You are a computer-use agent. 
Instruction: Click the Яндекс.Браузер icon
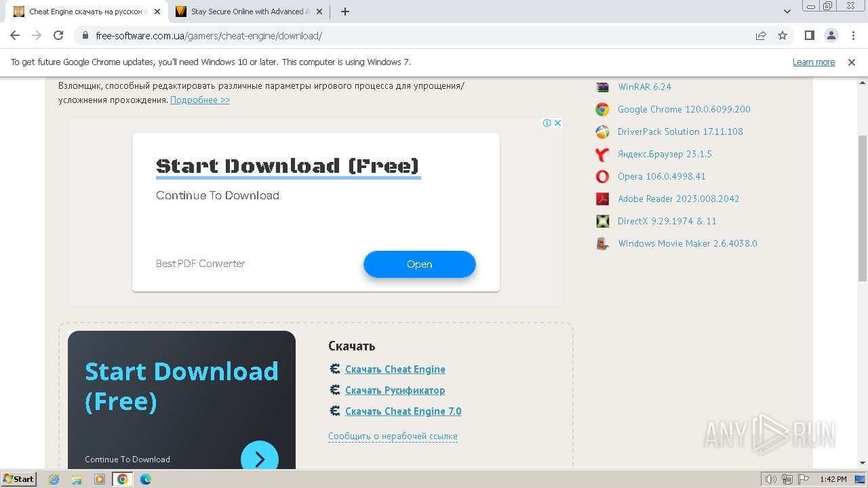(602, 154)
